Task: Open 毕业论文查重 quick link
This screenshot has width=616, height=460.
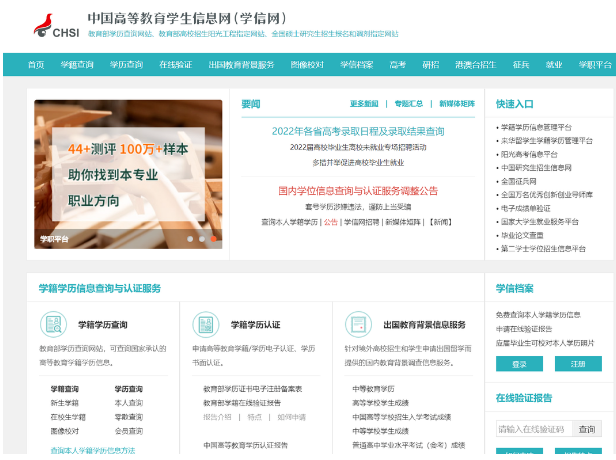Action: pyautogui.click(x=522, y=235)
